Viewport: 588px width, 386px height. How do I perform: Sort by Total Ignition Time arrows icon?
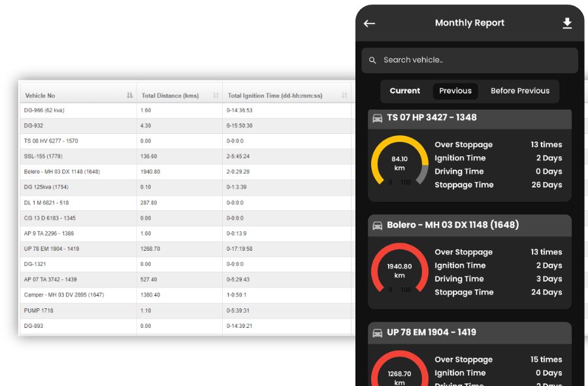(344, 95)
